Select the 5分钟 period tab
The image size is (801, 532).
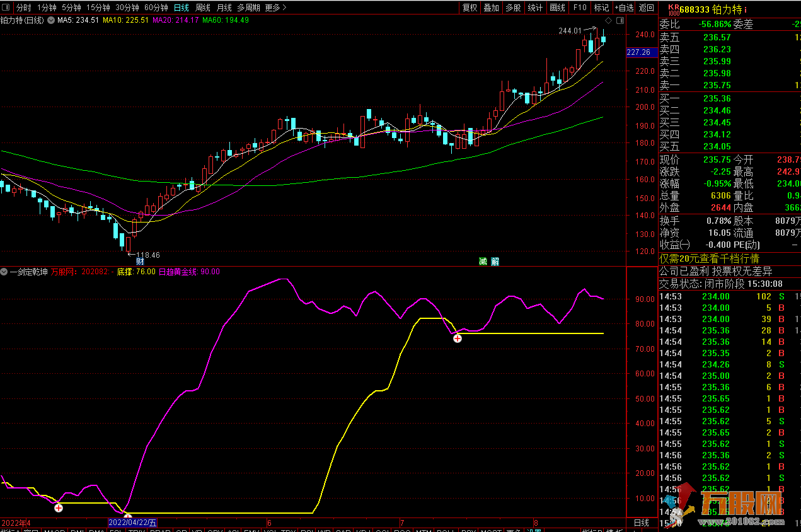[72, 8]
